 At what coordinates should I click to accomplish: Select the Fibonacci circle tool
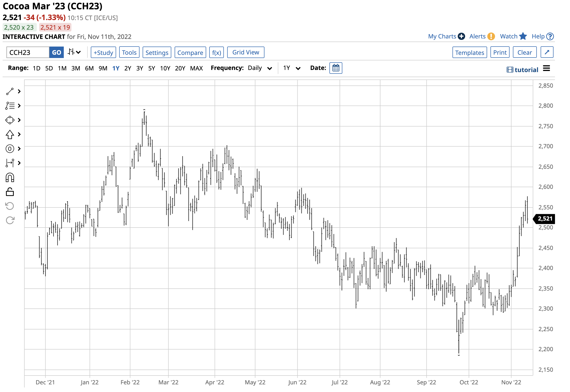pyautogui.click(x=10, y=149)
